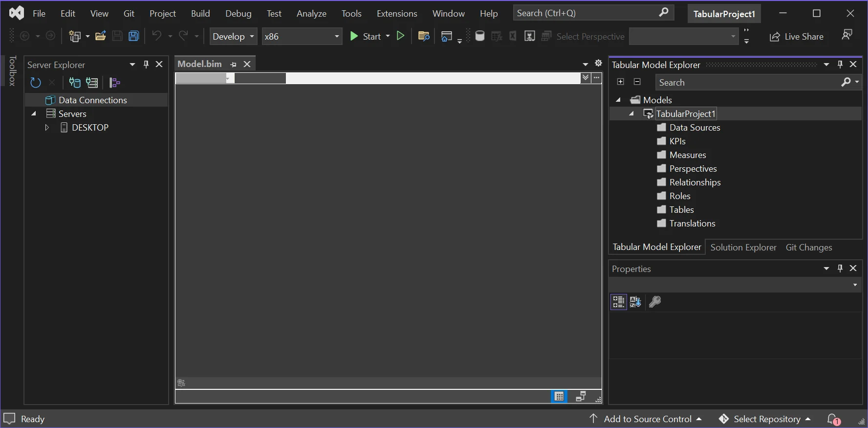Click the Save All icon
The width and height of the screenshot is (868, 428).
tap(133, 36)
